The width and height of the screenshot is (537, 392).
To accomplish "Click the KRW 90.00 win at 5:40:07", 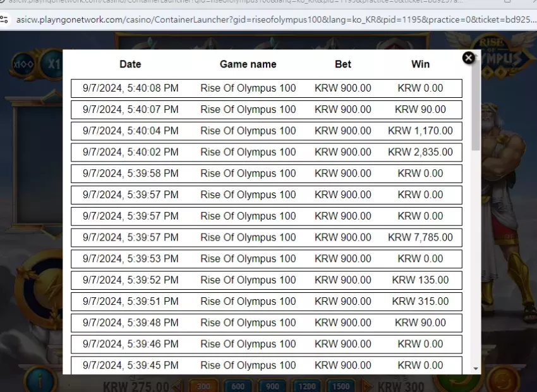I will [420, 109].
